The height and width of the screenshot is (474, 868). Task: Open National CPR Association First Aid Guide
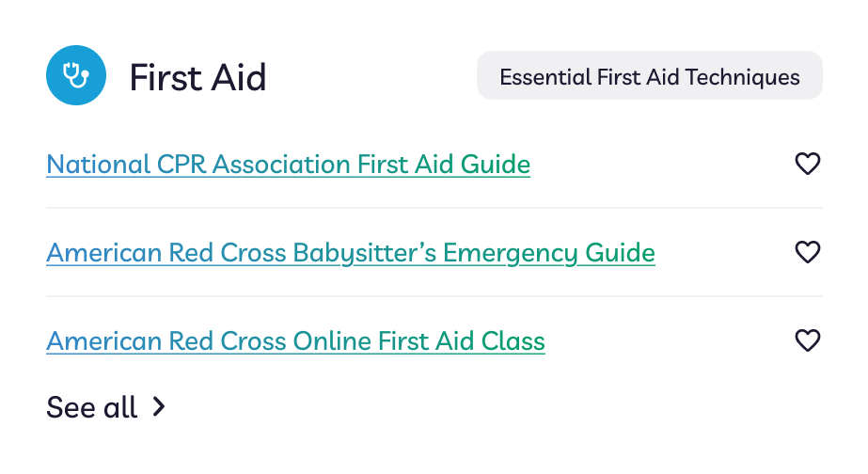(x=289, y=165)
